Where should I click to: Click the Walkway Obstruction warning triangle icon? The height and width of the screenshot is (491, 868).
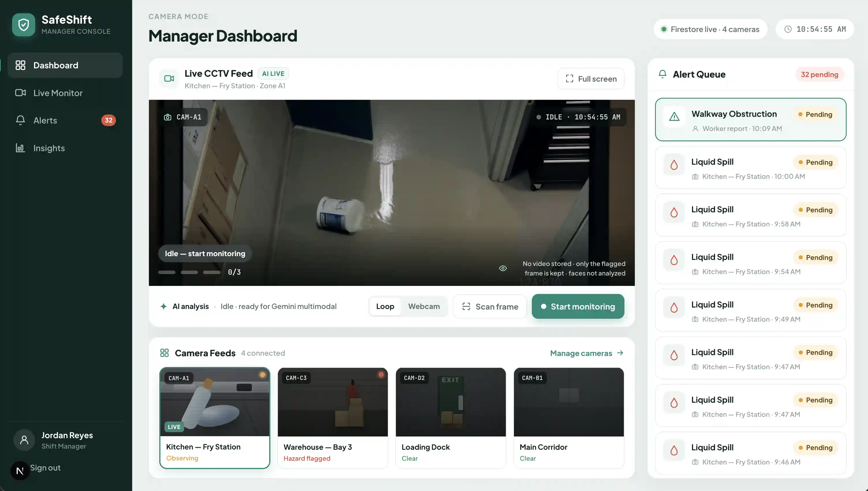pos(674,117)
